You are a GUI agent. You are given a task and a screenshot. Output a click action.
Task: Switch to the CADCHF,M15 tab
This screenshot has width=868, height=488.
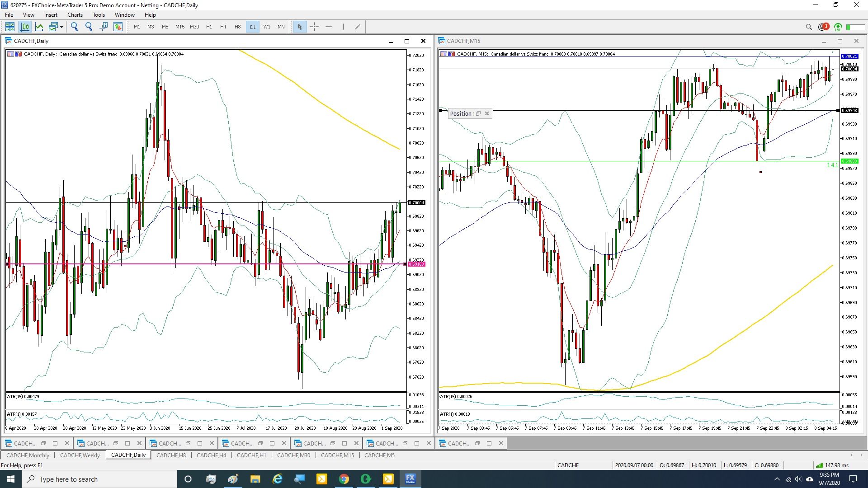pos(337,455)
